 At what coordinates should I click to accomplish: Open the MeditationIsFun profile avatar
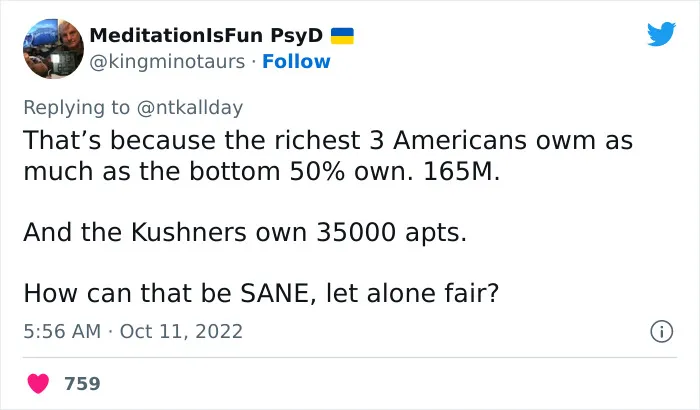[x=53, y=49]
